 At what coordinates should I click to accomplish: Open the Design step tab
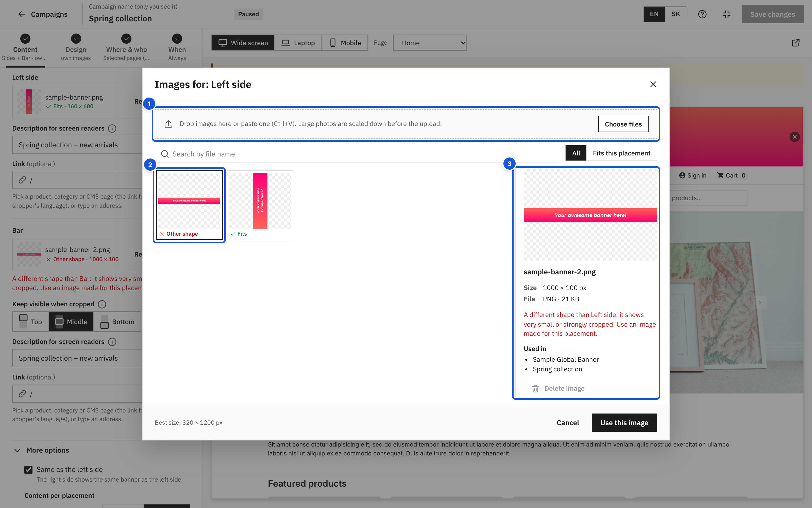[76, 47]
